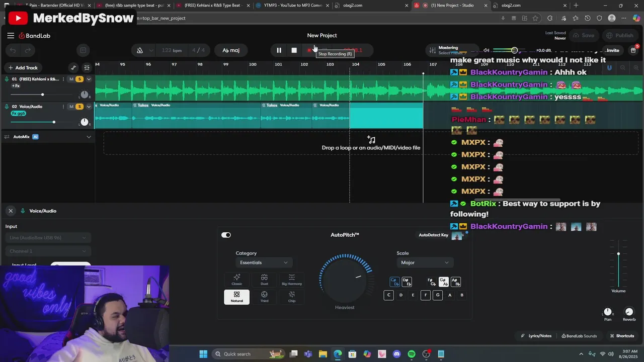This screenshot has height=362, width=644.
Task: Adjust the Voice/Audio track volume slider
Action: pos(53,122)
